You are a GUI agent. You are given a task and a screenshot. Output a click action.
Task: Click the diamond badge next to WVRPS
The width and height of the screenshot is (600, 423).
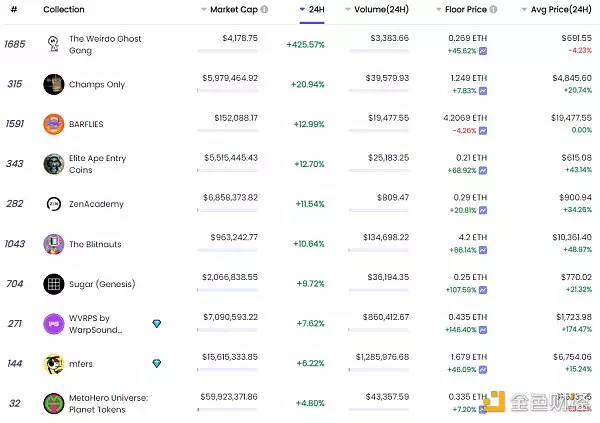click(156, 323)
